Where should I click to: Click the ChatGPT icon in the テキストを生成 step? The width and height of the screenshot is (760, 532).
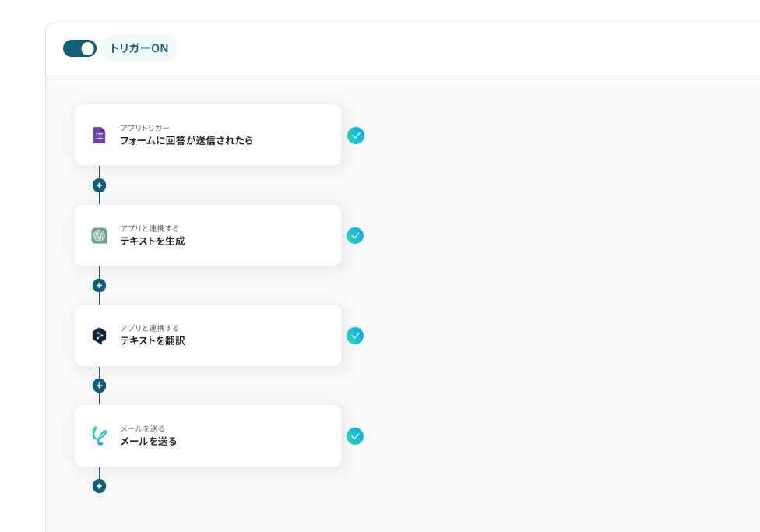(100, 236)
